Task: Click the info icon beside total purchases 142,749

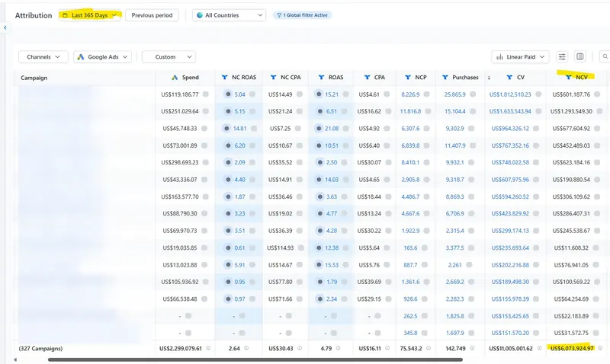Action: 472,348
